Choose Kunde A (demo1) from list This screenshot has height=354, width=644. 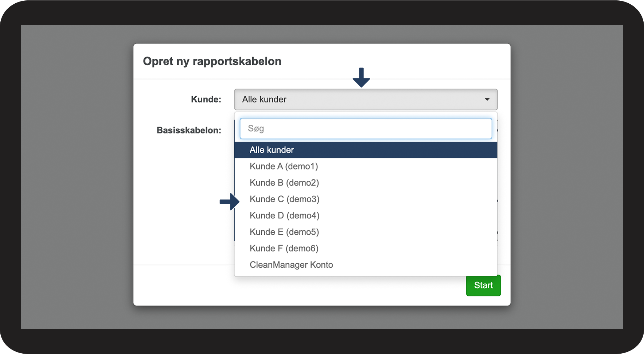[284, 166]
